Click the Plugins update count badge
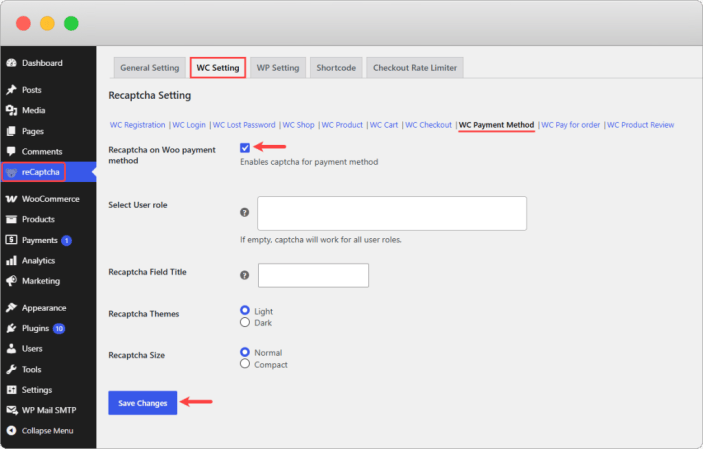Screen dimensions: 703x449 (x=59, y=329)
